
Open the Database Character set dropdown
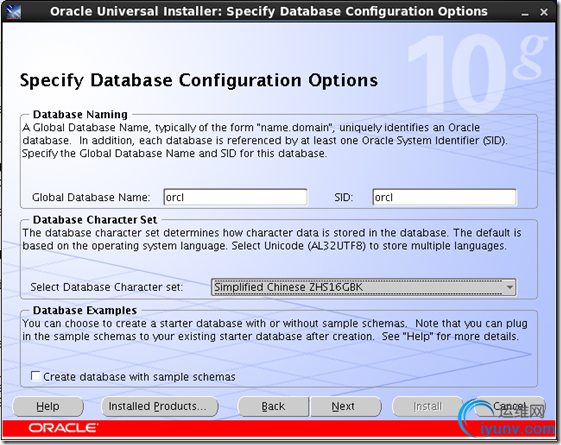pyautogui.click(x=364, y=287)
